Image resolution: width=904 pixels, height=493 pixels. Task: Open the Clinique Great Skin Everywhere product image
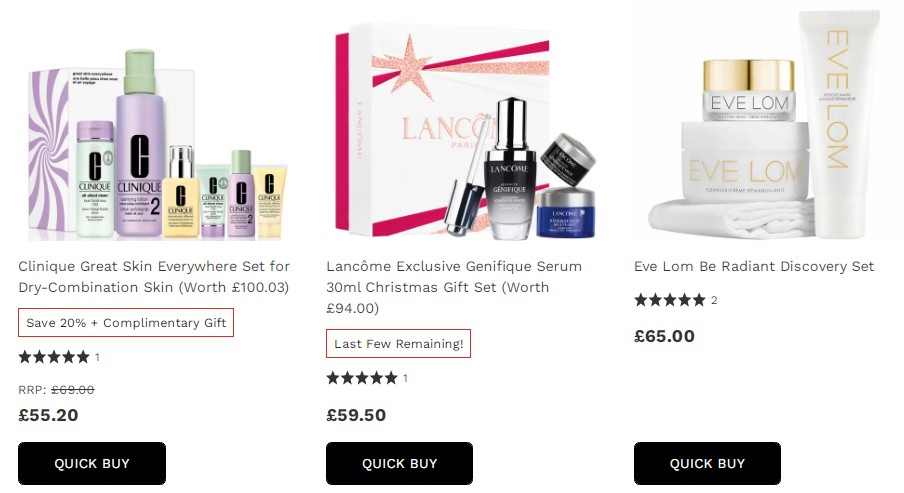pos(159,144)
